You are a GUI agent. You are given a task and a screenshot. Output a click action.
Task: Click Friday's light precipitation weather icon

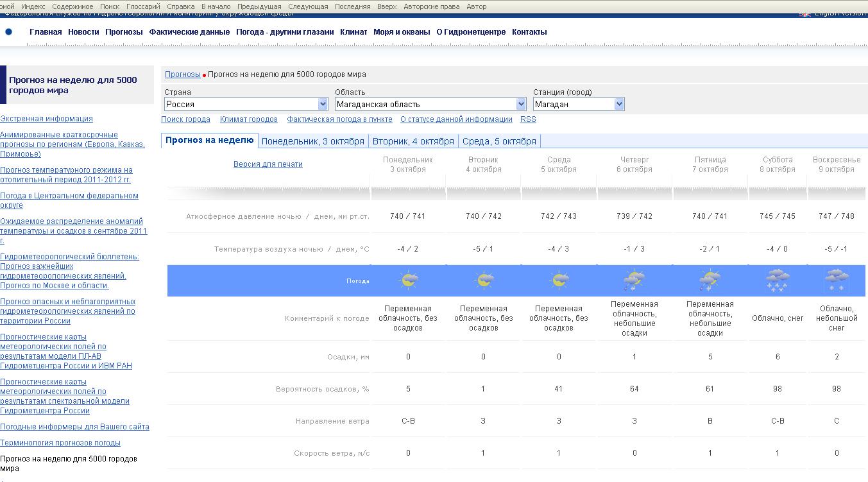click(x=710, y=280)
